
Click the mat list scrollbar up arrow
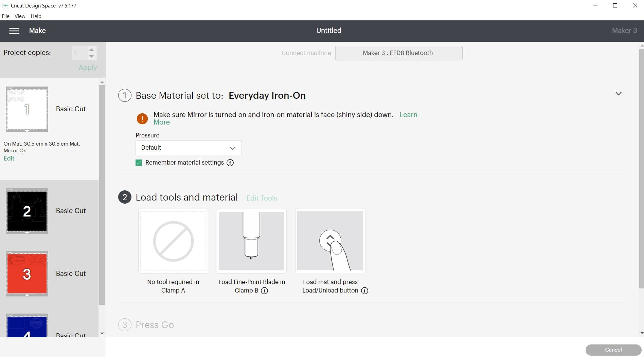click(102, 82)
